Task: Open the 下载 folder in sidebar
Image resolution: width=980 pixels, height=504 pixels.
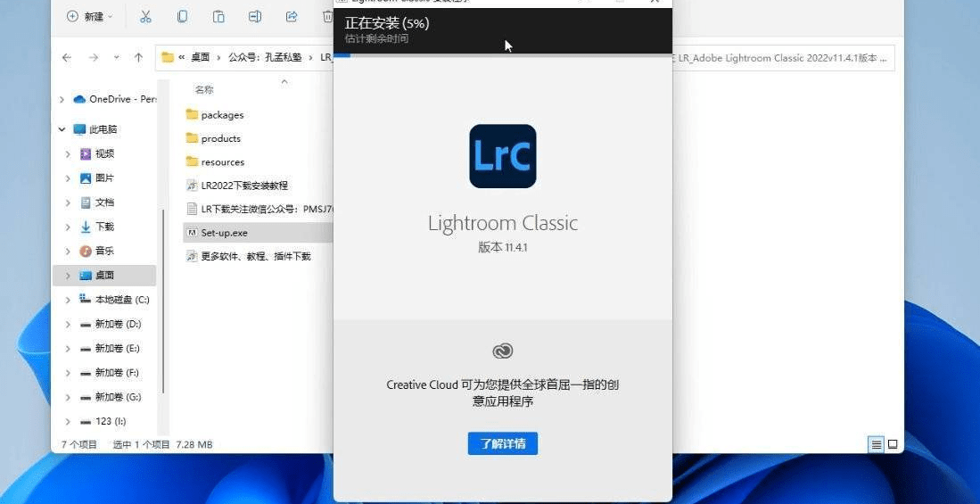Action: pos(97,227)
